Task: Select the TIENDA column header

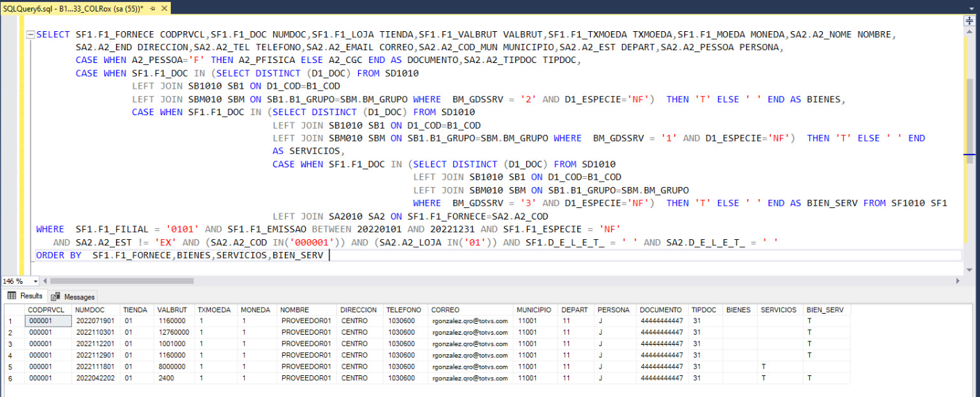Action: tap(136, 310)
